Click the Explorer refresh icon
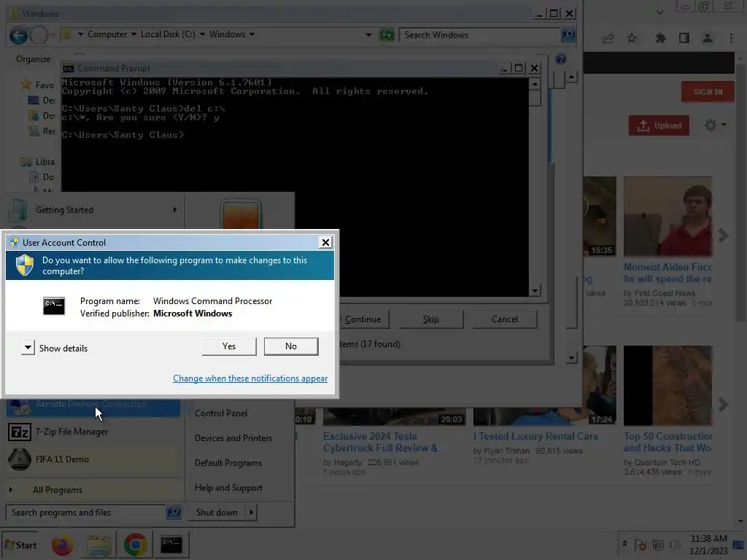Image resolution: width=747 pixels, height=560 pixels. 387,35
